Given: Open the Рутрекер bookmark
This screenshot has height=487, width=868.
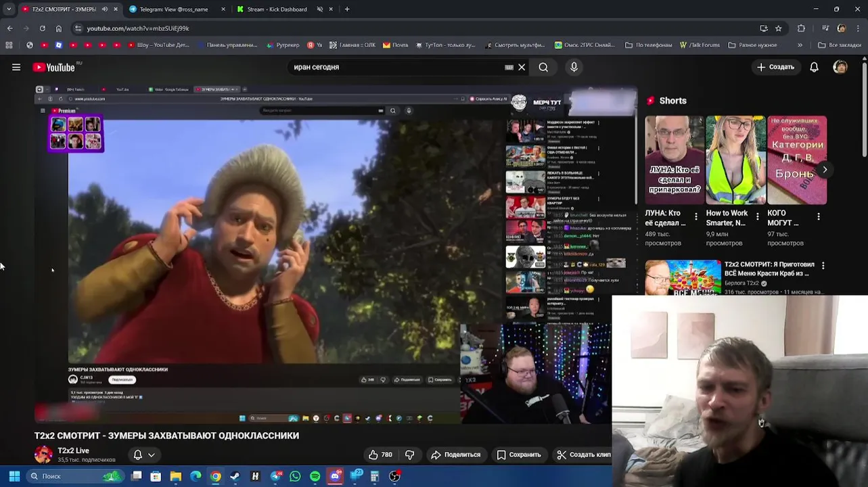Looking at the screenshot, I should [283, 45].
